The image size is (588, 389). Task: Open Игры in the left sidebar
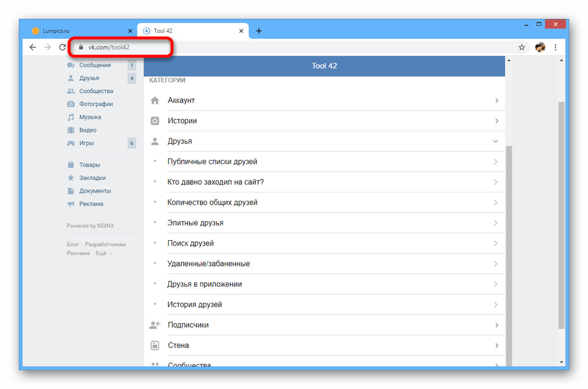(86, 143)
